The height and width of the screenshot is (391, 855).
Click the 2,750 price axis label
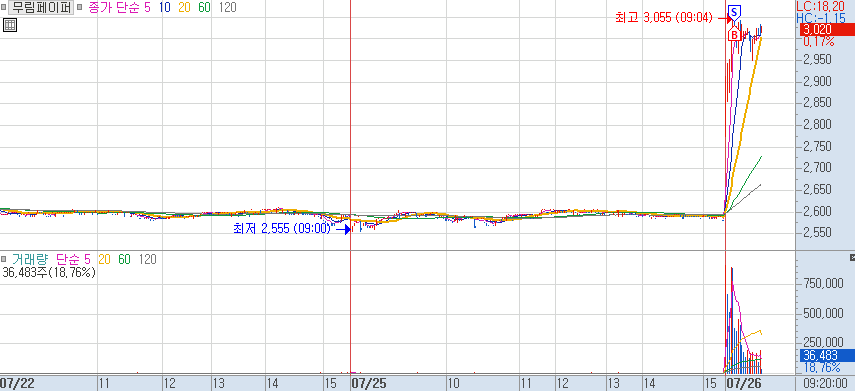point(816,146)
